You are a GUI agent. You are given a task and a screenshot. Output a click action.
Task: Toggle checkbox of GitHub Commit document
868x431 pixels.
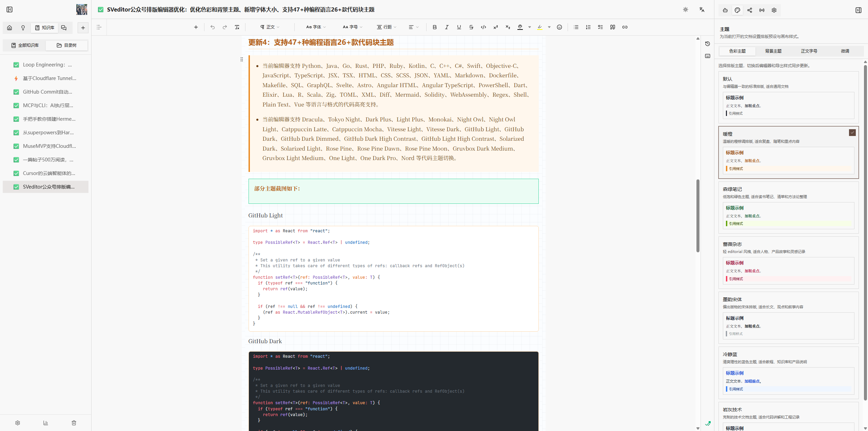click(x=16, y=92)
